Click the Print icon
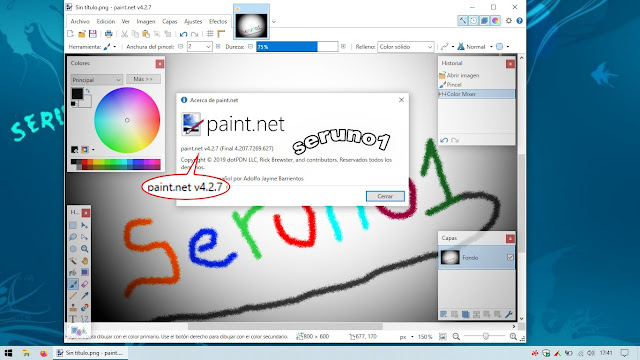 point(108,34)
